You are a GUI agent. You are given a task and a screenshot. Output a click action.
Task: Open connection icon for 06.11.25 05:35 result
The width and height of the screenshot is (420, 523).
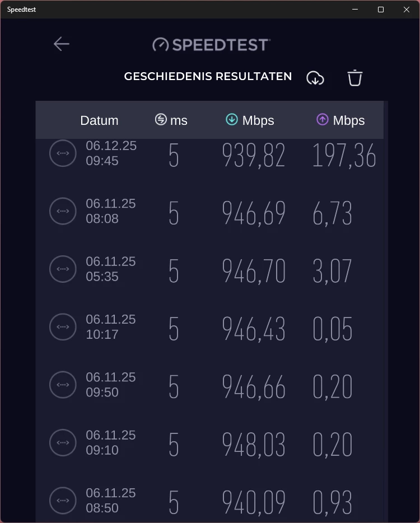point(63,269)
